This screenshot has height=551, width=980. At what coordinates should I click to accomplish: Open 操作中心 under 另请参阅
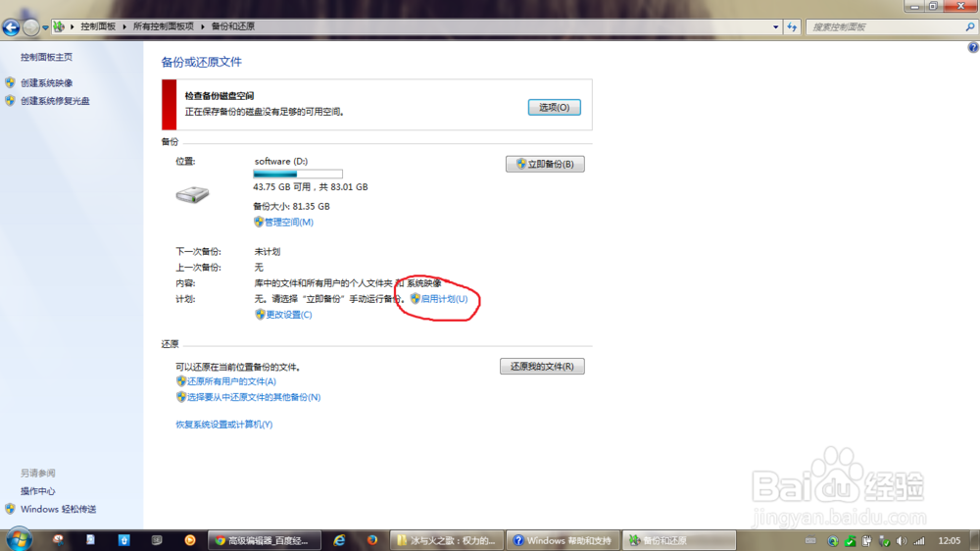point(37,491)
